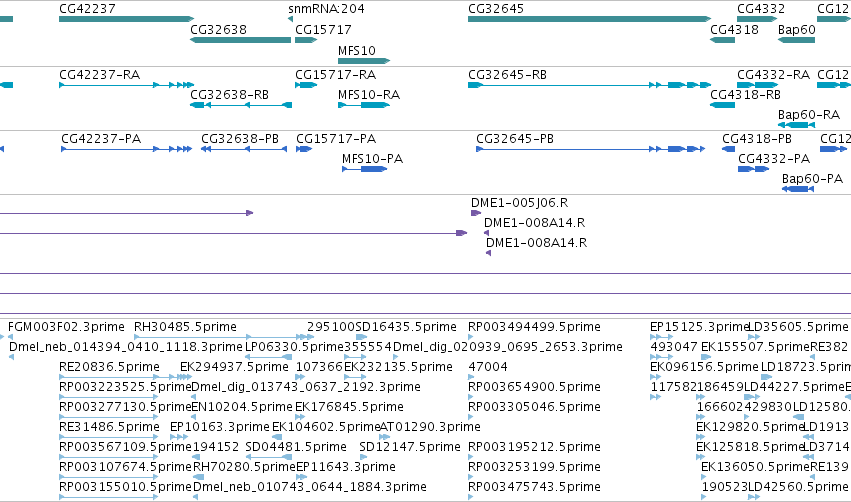Image resolution: width=851 pixels, height=502 pixels.
Task: Click the RP003494499.5prime EST label
Action: [535, 327]
